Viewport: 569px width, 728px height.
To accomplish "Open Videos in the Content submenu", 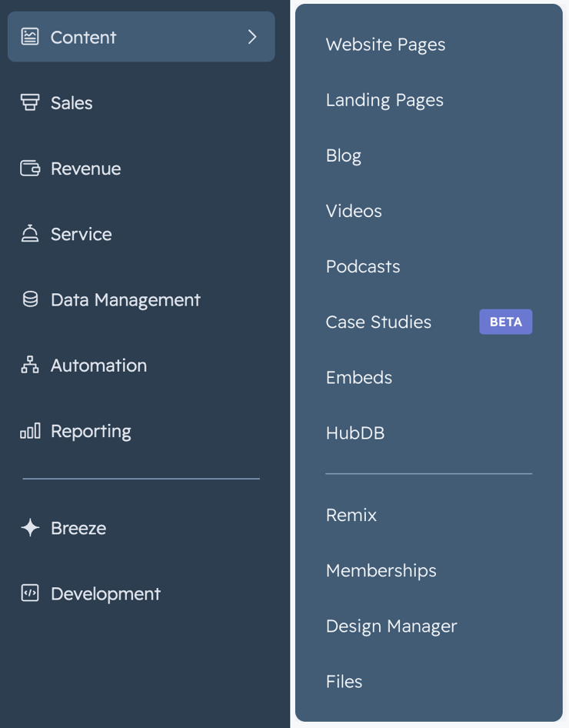I will pyautogui.click(x=354, y=211).
